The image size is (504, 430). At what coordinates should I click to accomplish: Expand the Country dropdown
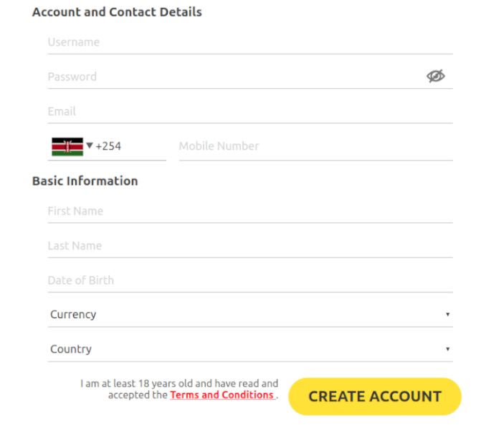pos(250,349)
